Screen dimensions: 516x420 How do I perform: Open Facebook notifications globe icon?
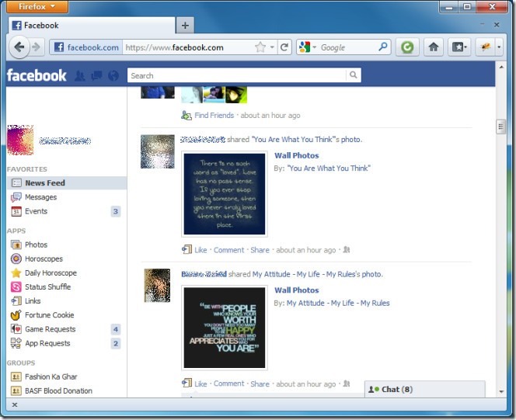pos(113,75)
